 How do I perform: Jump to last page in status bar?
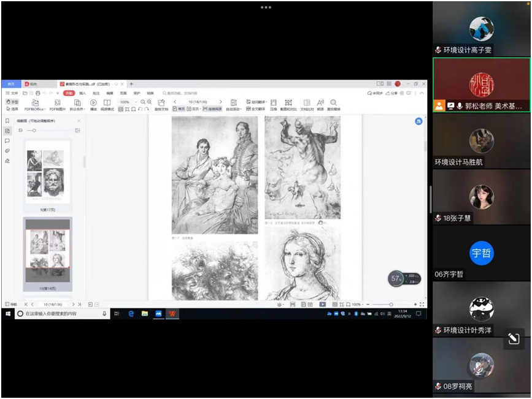point(80,304)
